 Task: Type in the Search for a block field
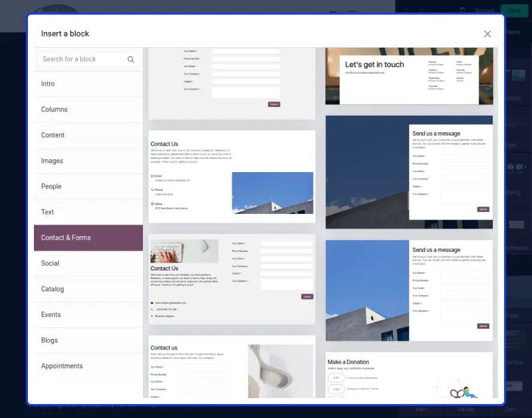coord(82,59)
